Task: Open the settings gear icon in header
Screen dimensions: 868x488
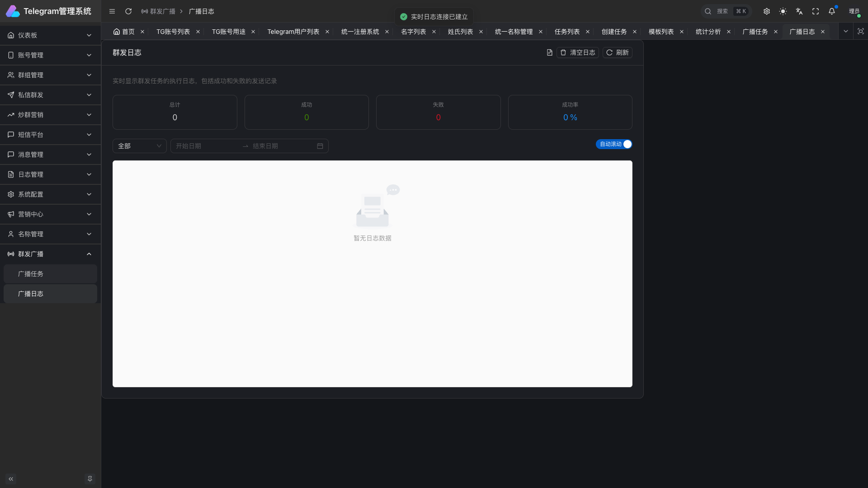Action: tap(767, 11)
